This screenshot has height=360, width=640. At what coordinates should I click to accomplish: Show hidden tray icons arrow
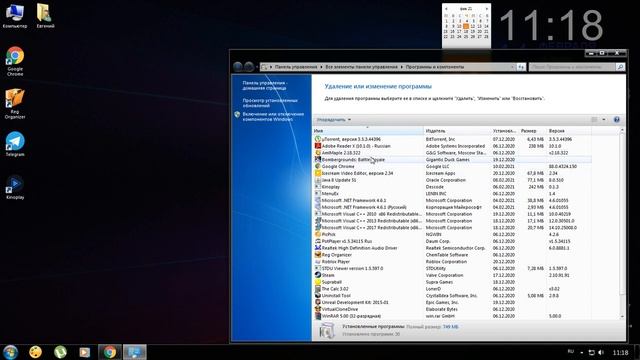point(582,353)
